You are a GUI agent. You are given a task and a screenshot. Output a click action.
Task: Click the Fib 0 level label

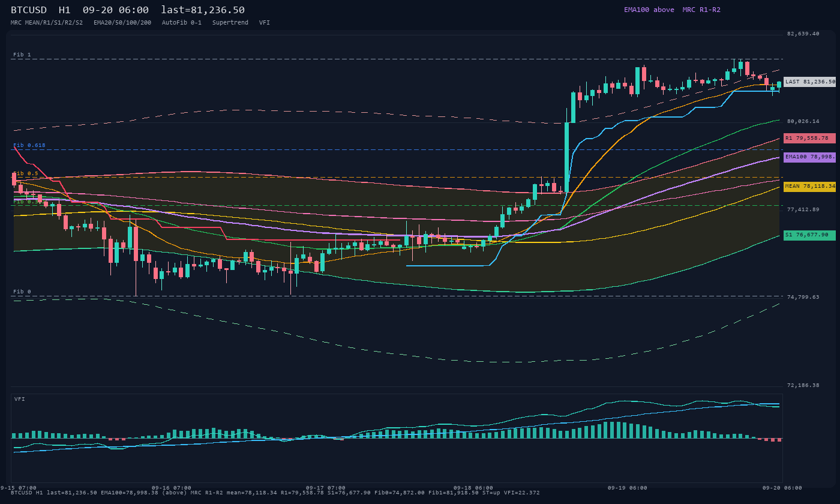[22, 292]
